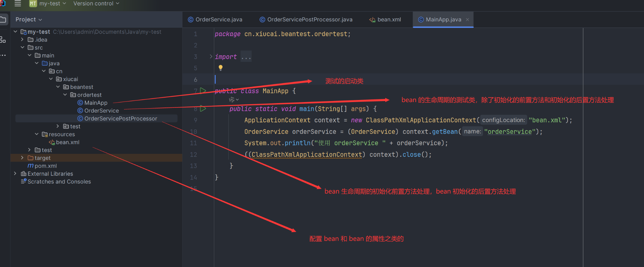Click line number 12 in gutter
Image resolution: width=644 pixels, height=267 pixels.
193,154
